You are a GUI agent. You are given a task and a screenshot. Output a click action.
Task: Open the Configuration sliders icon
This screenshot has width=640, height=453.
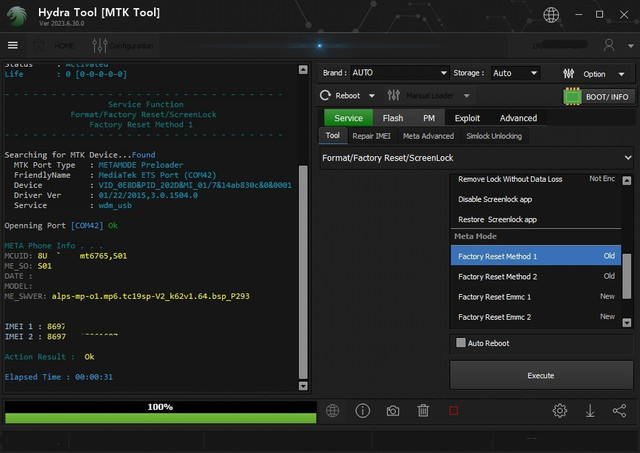[100, 45]
